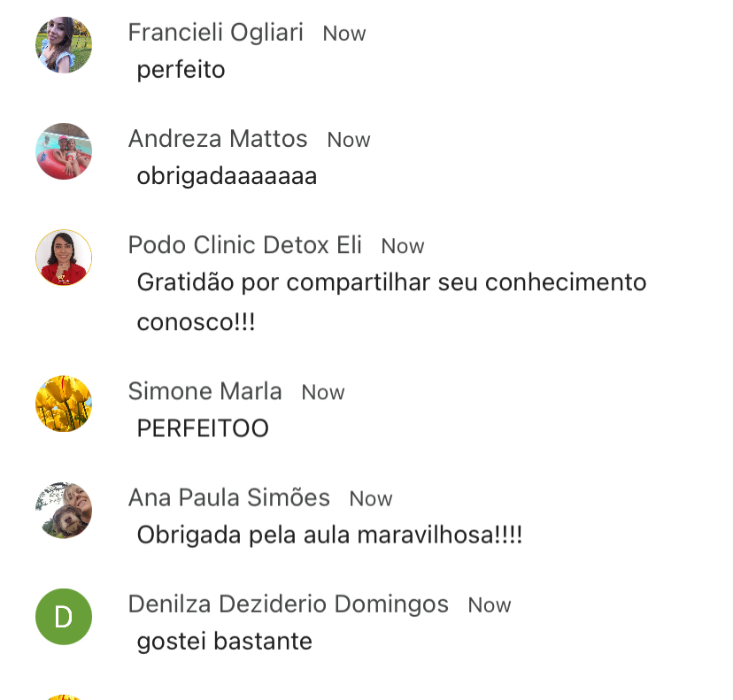Select Simone Marla's yellow tulips avatar
The height and width of the screenshot is (700, 733).
(64, 404)
